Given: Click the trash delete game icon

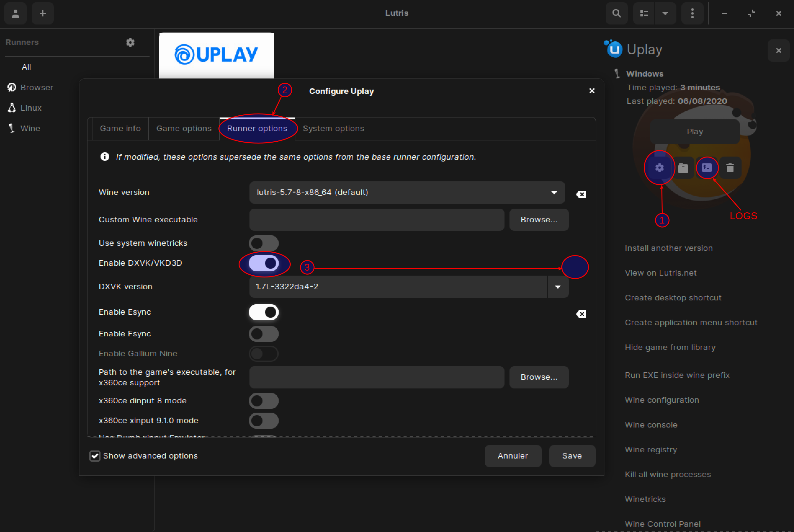Looking at the screenshot, I should coord(730,168).
